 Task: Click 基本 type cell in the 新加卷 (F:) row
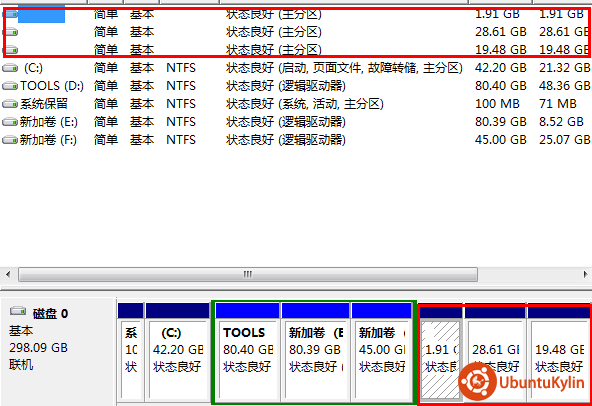coord(142,140)
